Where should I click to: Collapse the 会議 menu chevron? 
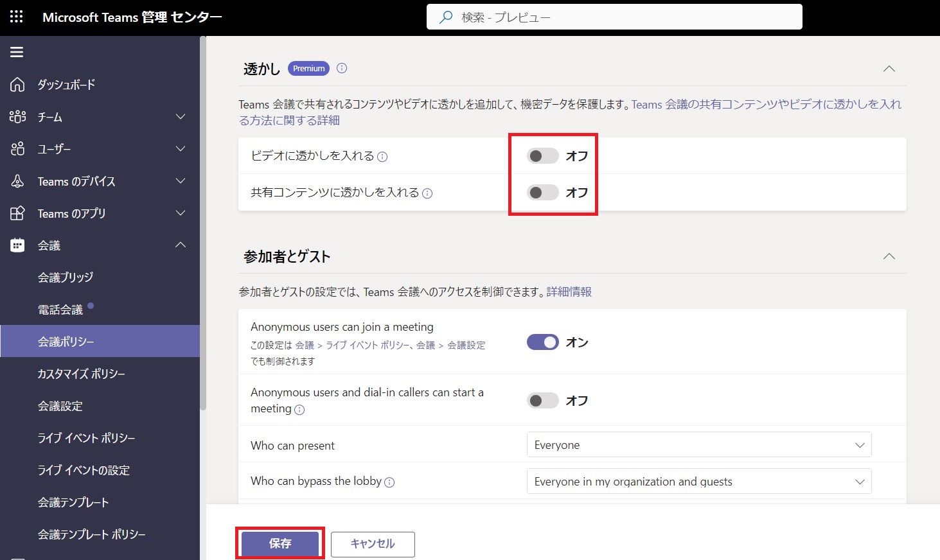(181, 245)
